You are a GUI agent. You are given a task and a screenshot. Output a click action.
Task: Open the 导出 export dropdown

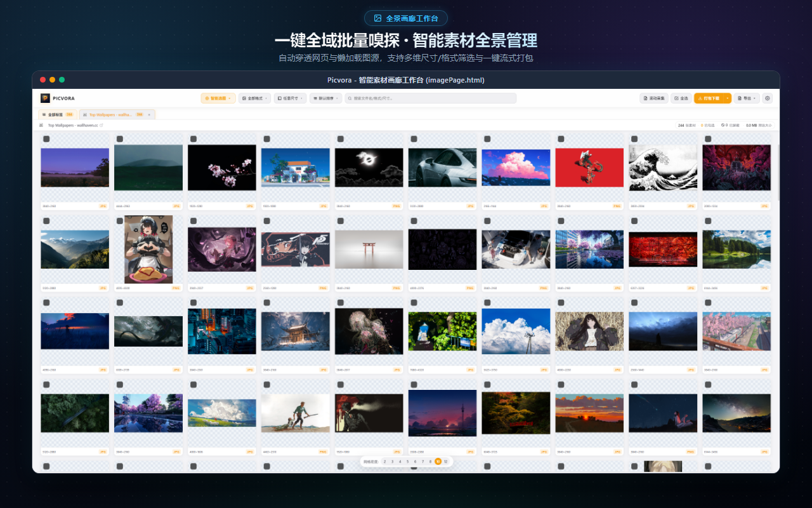tap(747, 98)
